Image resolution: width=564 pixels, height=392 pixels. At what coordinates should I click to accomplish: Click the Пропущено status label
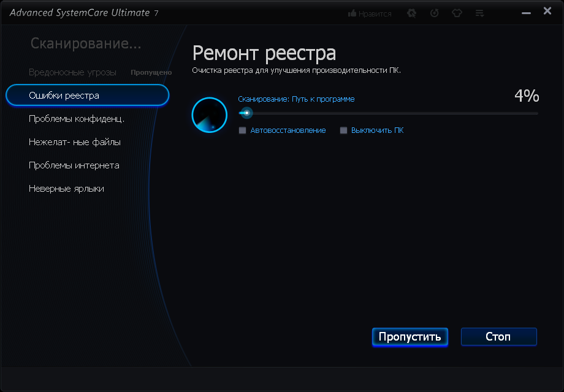pos(151,72)
